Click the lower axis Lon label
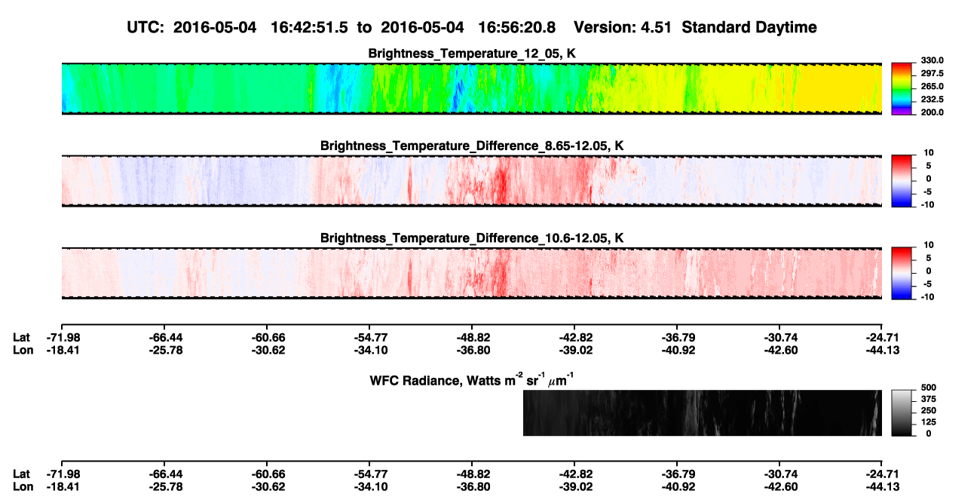The image size is (980, 503). tap(23, 486)
